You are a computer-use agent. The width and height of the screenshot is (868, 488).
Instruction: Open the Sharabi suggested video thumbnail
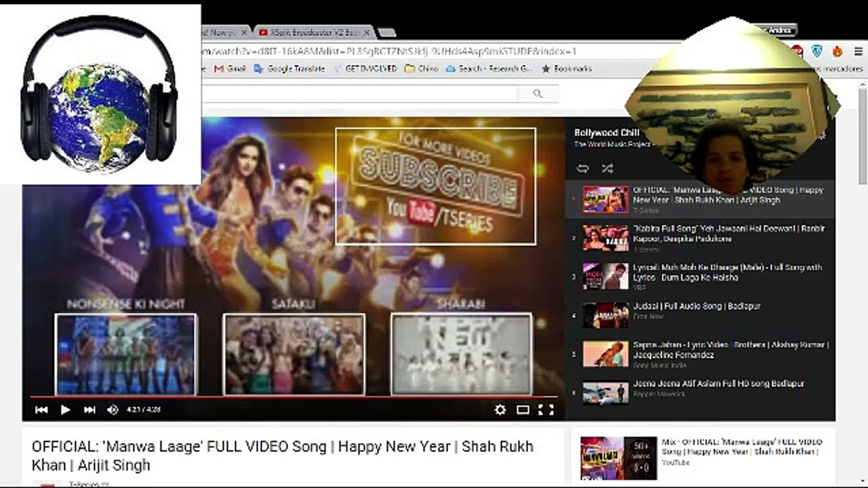[x=462, y=355]
